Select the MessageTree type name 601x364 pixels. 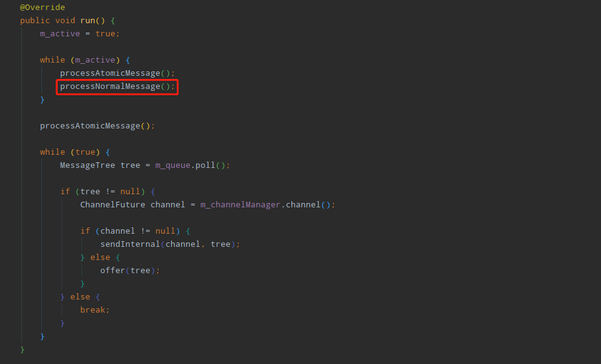88,165
